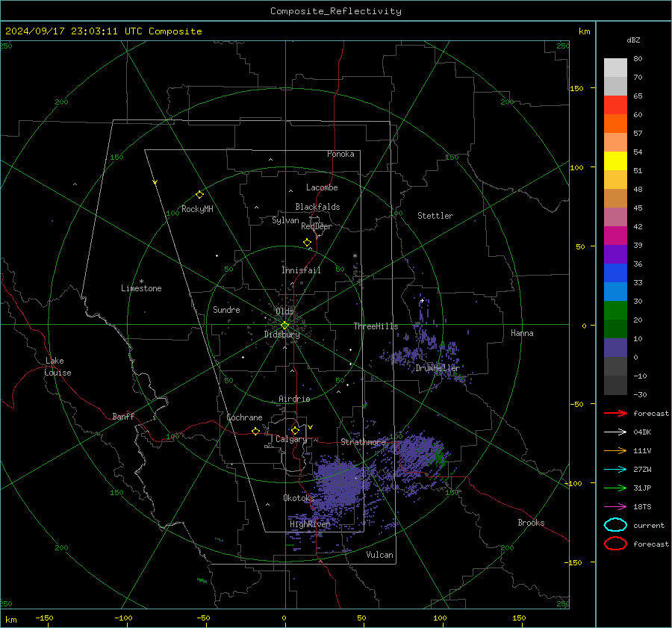Select the green 20 dBZ color swatch
Viewport: 672px width, 628px height.
click(x=615, y=311)
